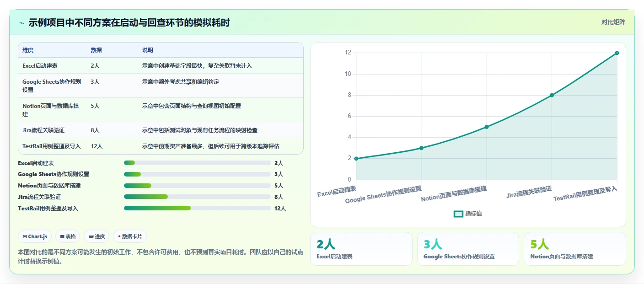Click the chart data point for Google Sheets协作规则设置
Viewport: 644px width, 284px height.
click(x=421, y=148)
